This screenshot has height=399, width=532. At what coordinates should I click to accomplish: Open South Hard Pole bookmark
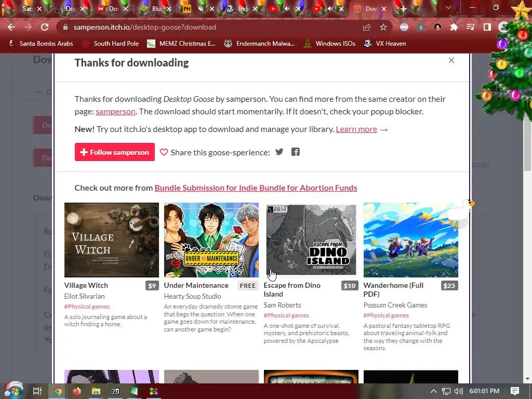click(111, 44)
